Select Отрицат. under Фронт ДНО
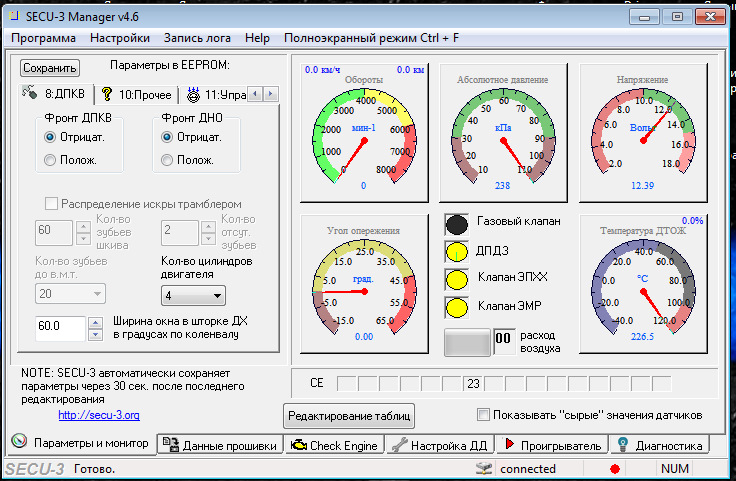 coord(167,137)
